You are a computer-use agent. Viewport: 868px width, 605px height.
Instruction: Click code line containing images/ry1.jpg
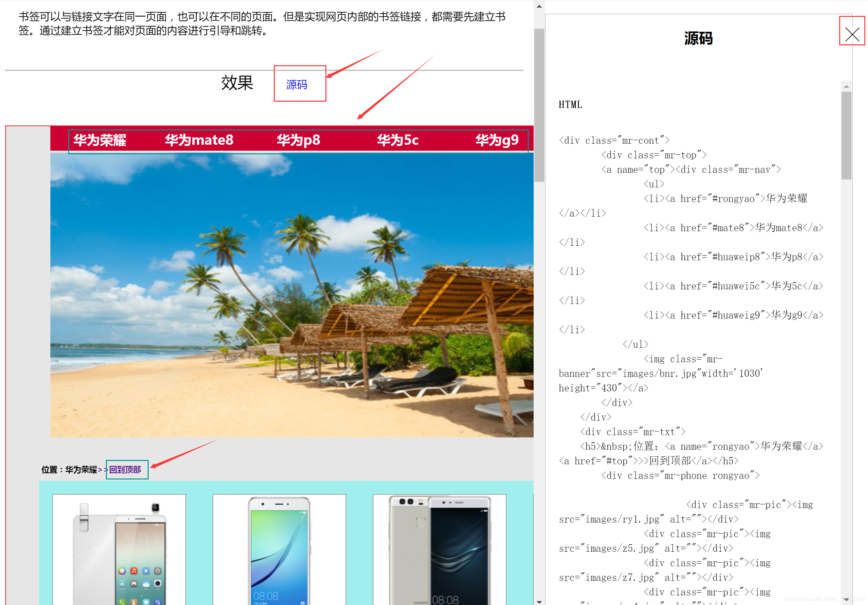click(x=649, y=519)
